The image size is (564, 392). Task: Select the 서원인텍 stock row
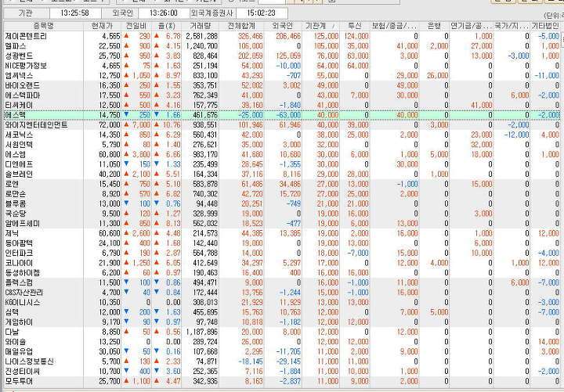(x=282, y=145)
